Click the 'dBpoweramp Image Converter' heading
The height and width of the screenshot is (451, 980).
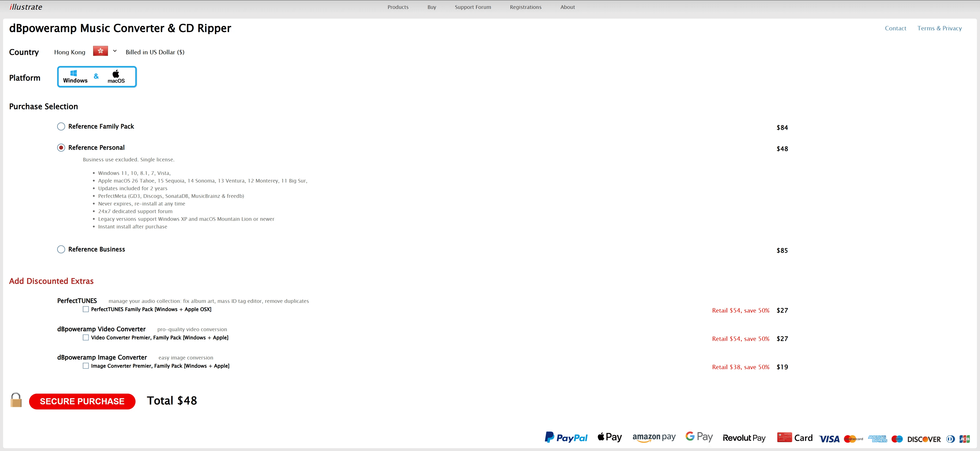pyautogui.click(x=102, y=357)
